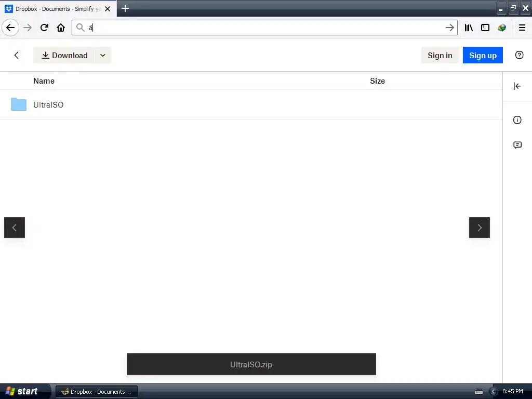The height and width of the screenshot is (399, 532).
Task: Go to next file with right arrow
Action: pos(480,228)
